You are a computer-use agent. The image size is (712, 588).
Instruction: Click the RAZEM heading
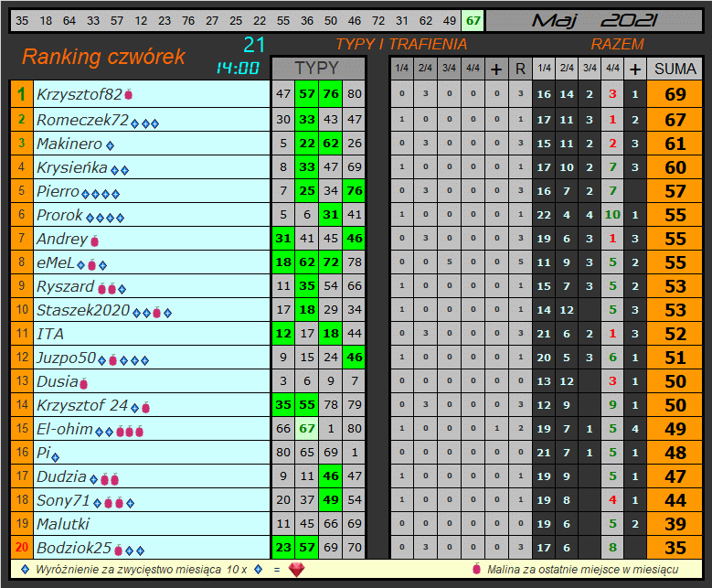tap(617, 44)
